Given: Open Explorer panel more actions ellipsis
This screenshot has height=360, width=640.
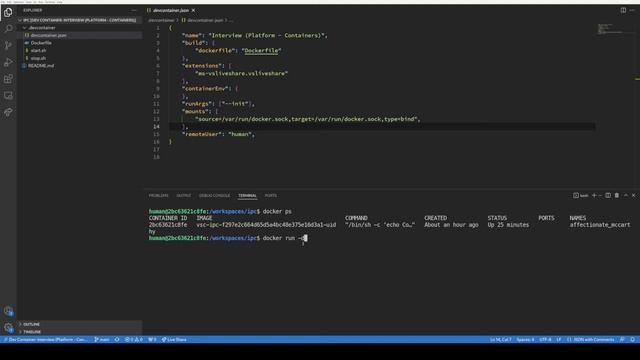Looking at the screenshot, I should click(x=134, y=10).
